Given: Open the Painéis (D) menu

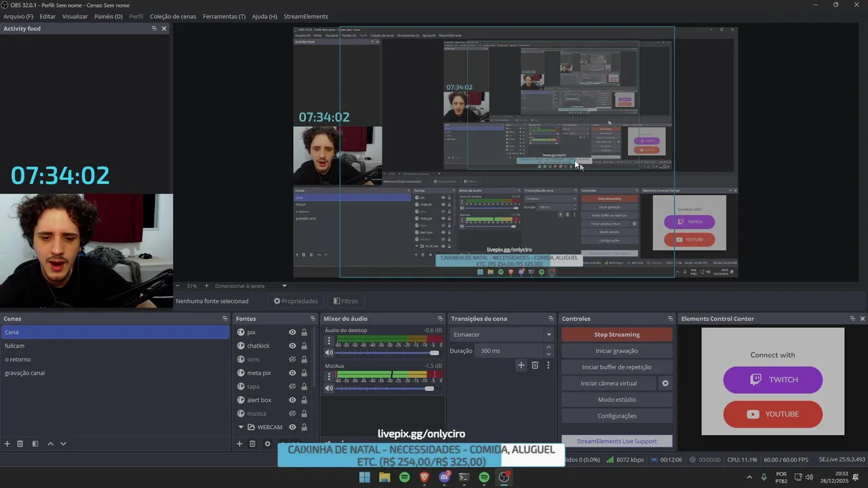Looking at the screenshot, I should 108,16.
